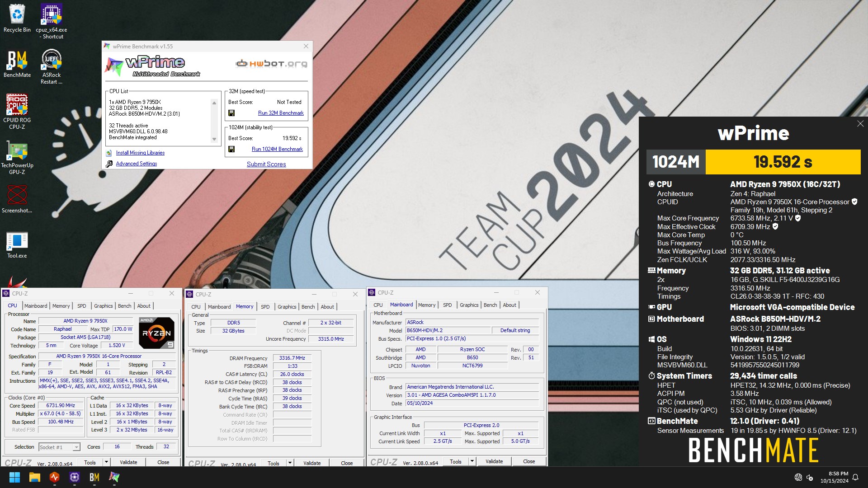
Task: Click the 19.592 s score in BenchMate panel
Action: pyautogui.click(x=783, y=162)
